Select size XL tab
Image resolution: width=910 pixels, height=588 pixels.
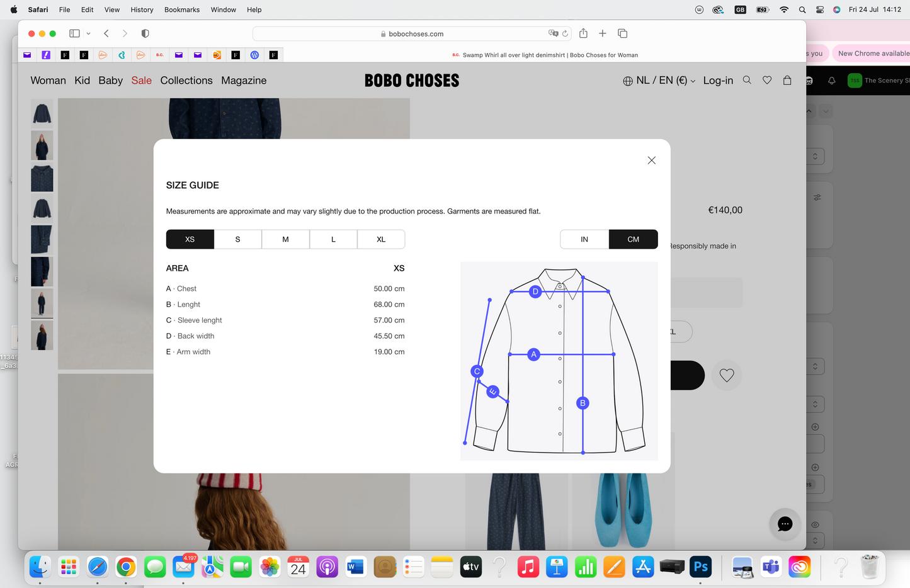coord(381,239)
